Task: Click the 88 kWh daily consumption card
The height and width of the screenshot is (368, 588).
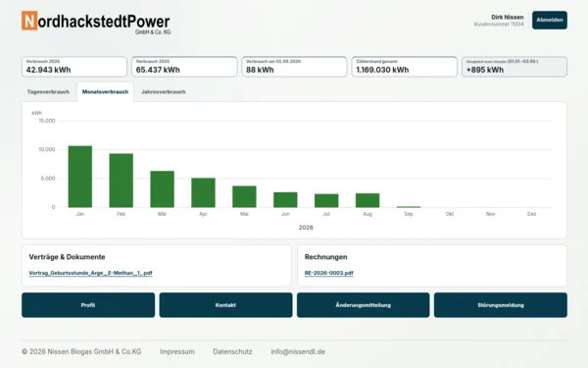Action: coord(294,67)
